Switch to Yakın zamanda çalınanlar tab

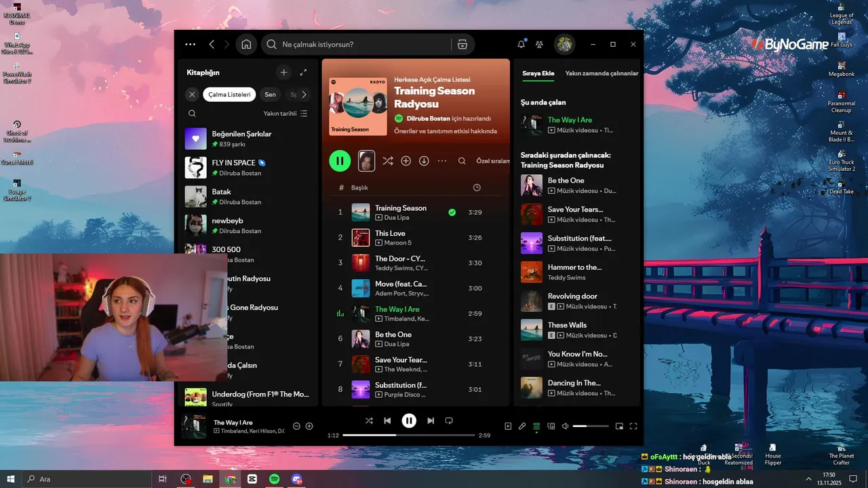point(601,73)
